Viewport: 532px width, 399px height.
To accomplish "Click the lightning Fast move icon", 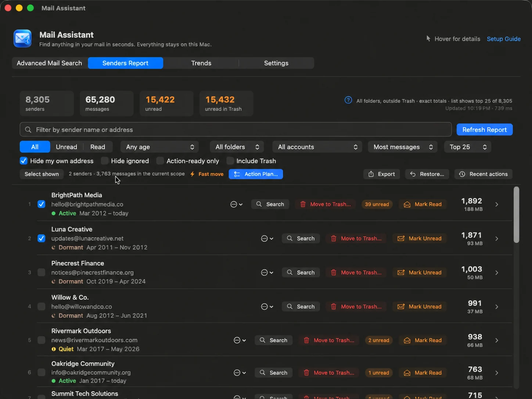I will point(192,174).
